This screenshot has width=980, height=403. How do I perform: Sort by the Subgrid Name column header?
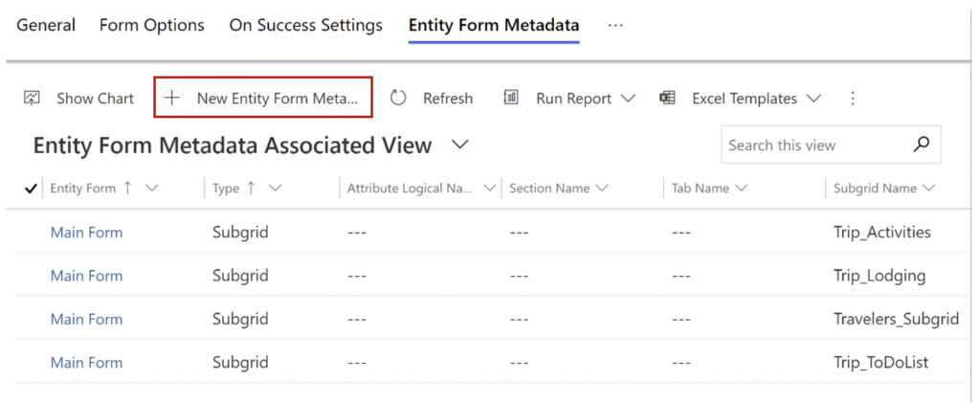[x=874, y=189]
